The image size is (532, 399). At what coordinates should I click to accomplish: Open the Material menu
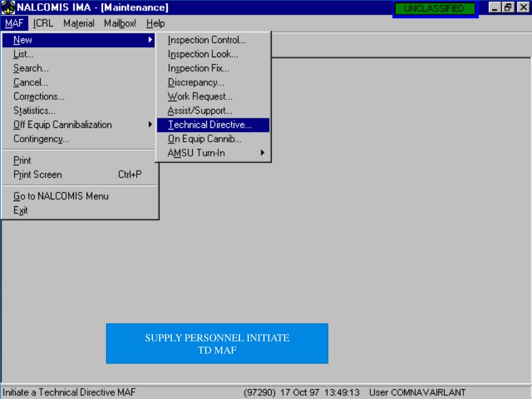[x=79, y=23]
